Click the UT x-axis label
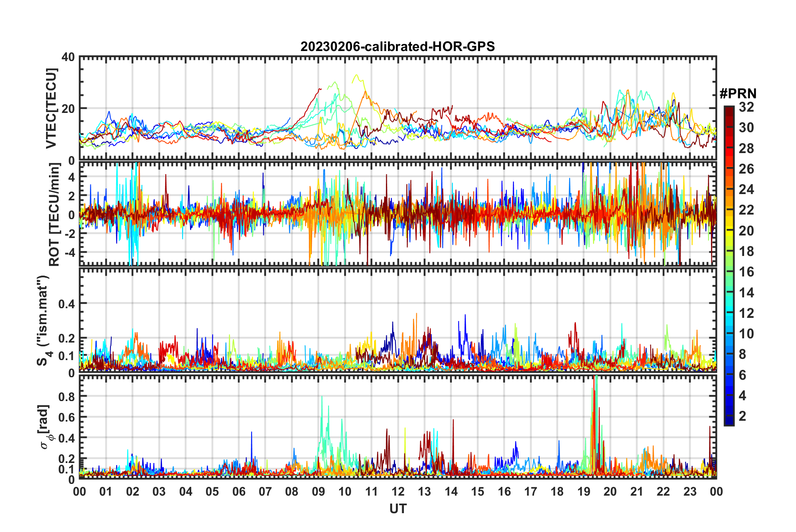This screenshot has width=796, height=532. (398, 509)
